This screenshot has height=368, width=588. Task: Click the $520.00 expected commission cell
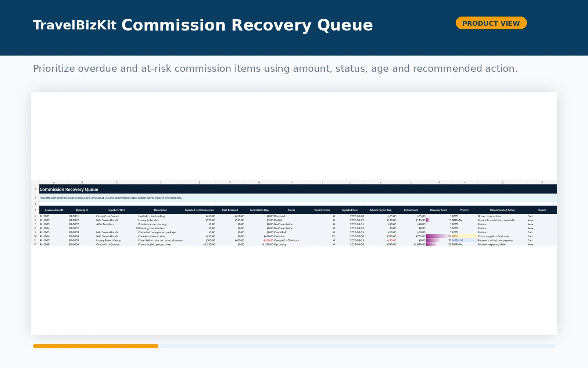[x=199, y=220]
